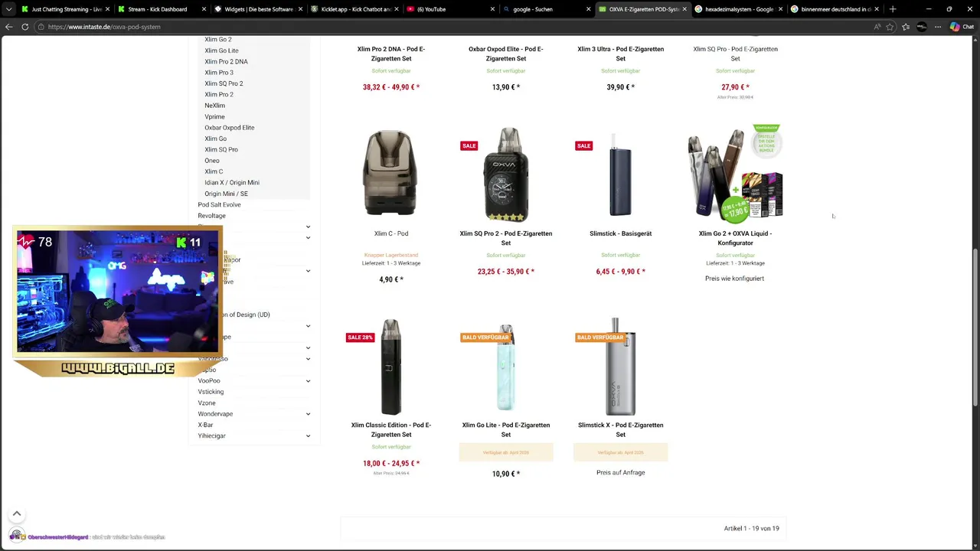Select Oxbar Oxpod Elite in the sidebar
The image size is (980, 551).
pyautogui.click(x=229, y=128)
